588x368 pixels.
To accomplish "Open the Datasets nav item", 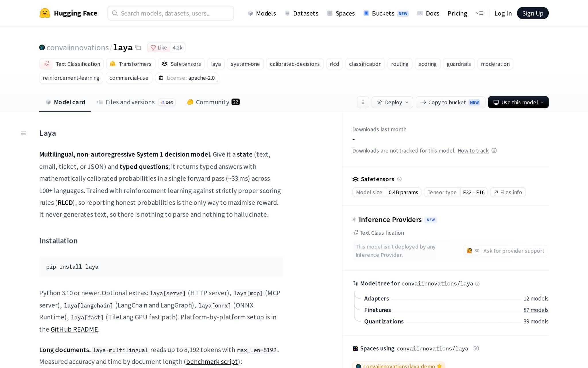I will (x=302, y=13).
